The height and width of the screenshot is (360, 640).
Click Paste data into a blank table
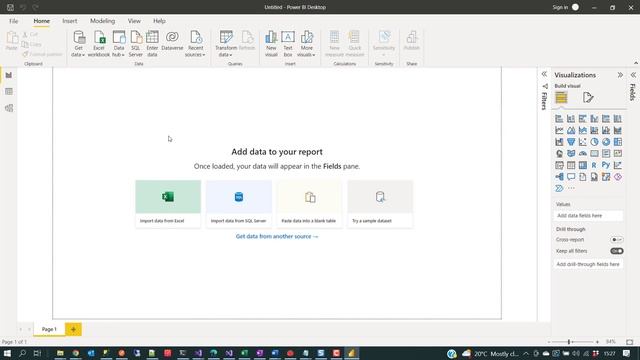click(x=309, y=204)
